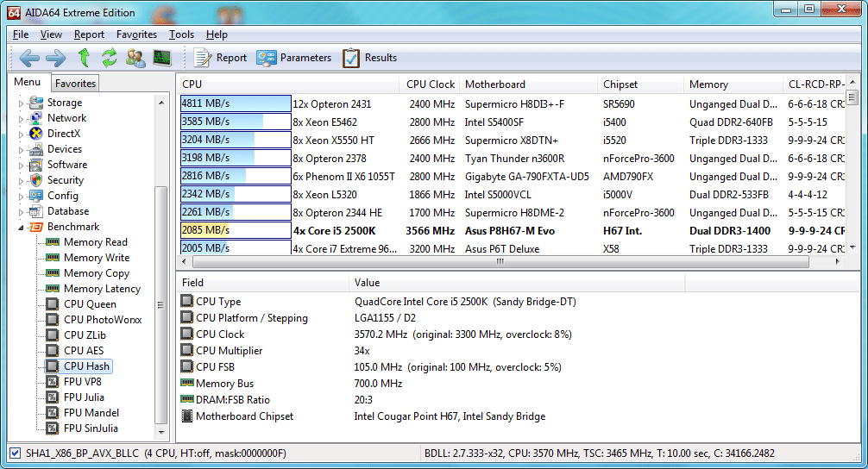Image resolution: width=868 pixels, height=469 pixels.
Task: Collapse the Benchmark tree node
Action: coord(21,227)
